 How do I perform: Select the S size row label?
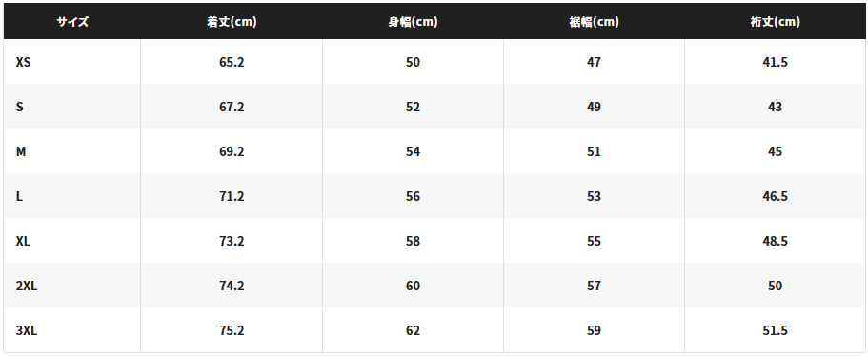pos(19,107)
